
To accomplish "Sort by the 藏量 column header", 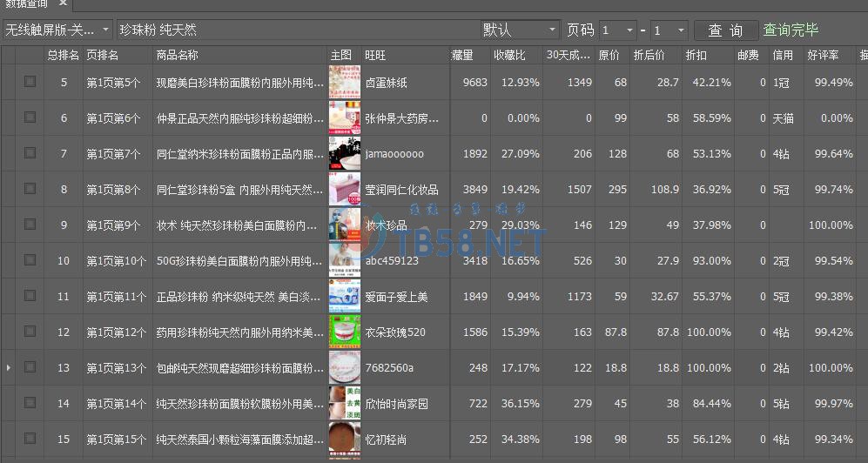I will pos(462,55).
